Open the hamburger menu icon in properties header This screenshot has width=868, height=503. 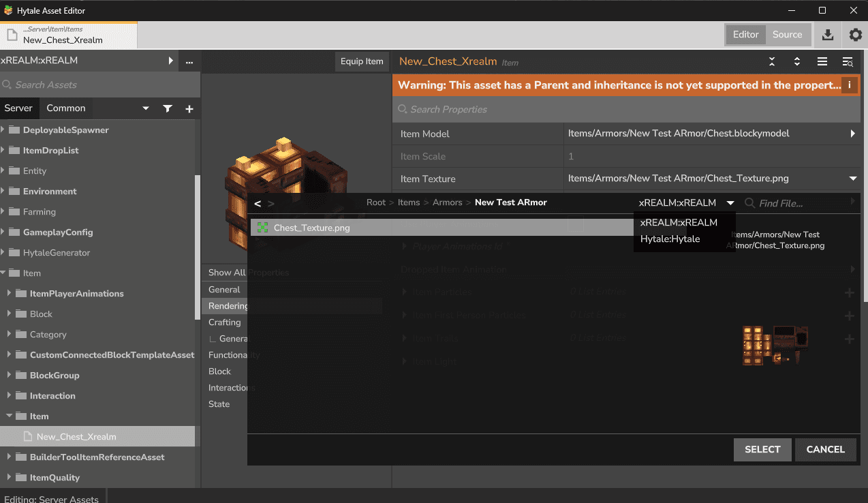point(822,61)
